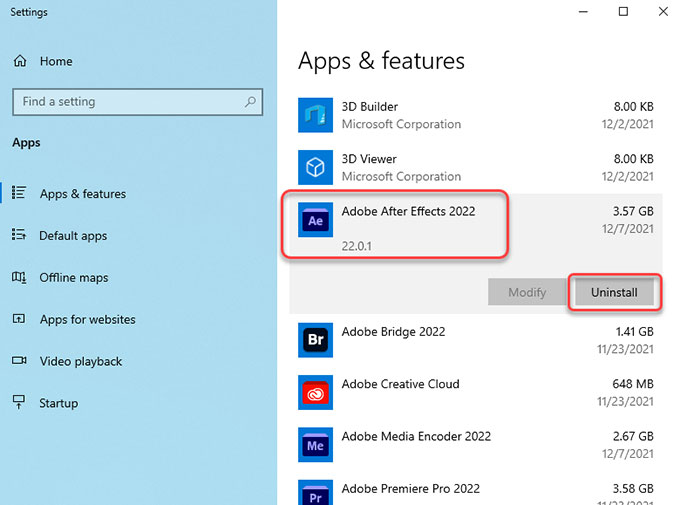Open Default apps settings page
The height and width of the screenshot is (505, 680).
(73, 236)
